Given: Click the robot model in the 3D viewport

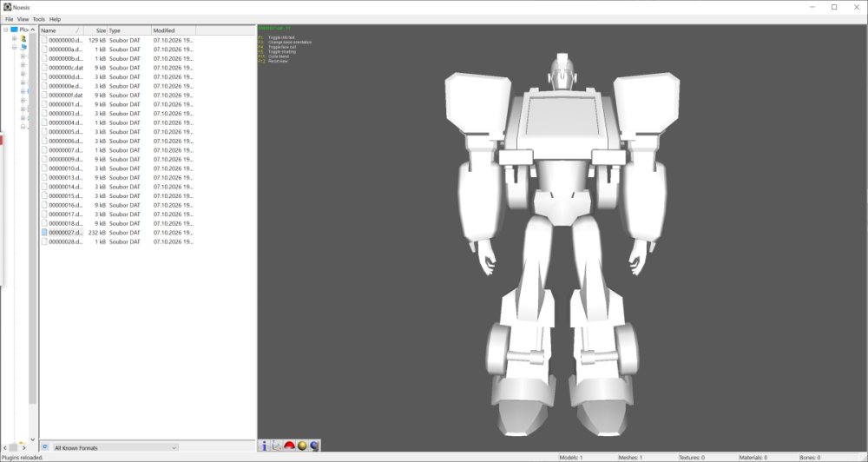Looking at the screenshot, I should coord(562,244).
